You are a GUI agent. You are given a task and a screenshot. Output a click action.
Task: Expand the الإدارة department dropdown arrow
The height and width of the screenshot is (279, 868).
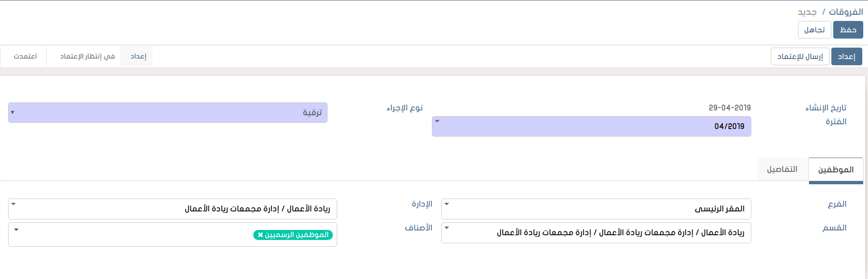[13, 204]
